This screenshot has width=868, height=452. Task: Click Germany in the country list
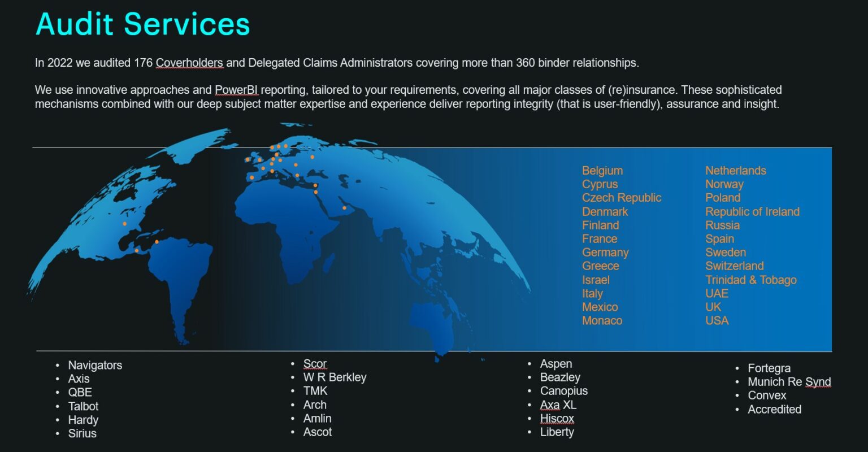pyautogui.click(x=605, y=253)
